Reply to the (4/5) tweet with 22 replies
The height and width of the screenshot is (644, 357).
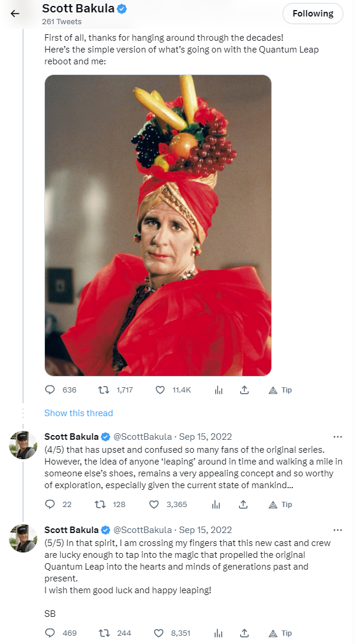click(x=50, y=505)
